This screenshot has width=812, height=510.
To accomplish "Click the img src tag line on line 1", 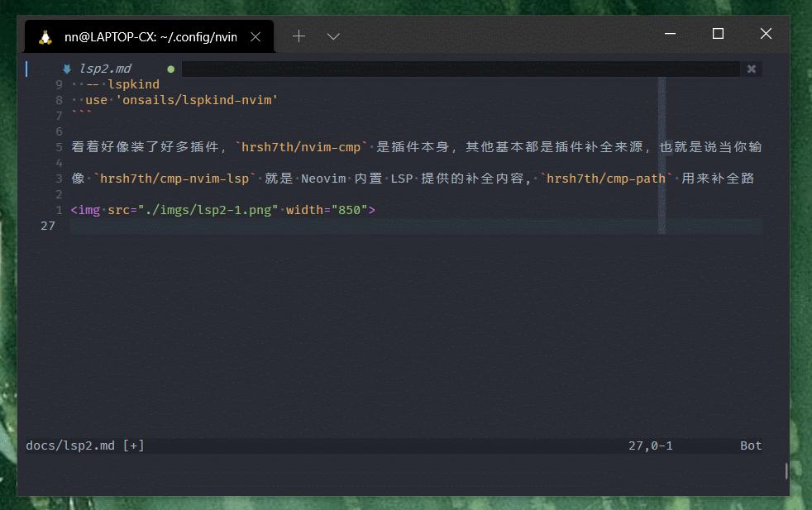I will coord(222,209).
